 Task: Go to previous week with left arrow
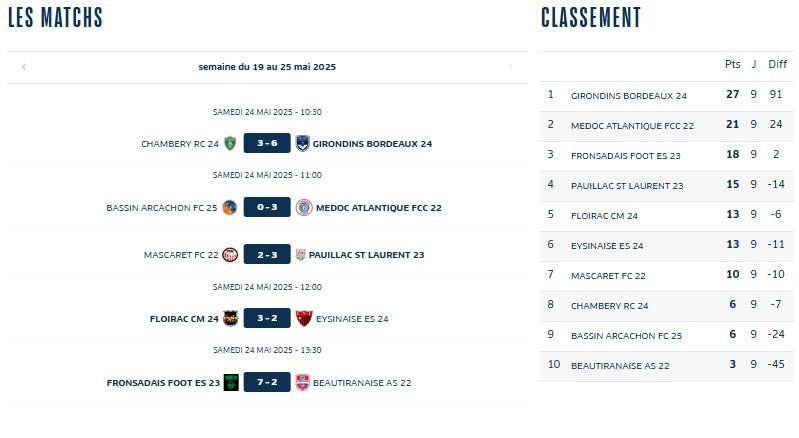tap(24, 67)
